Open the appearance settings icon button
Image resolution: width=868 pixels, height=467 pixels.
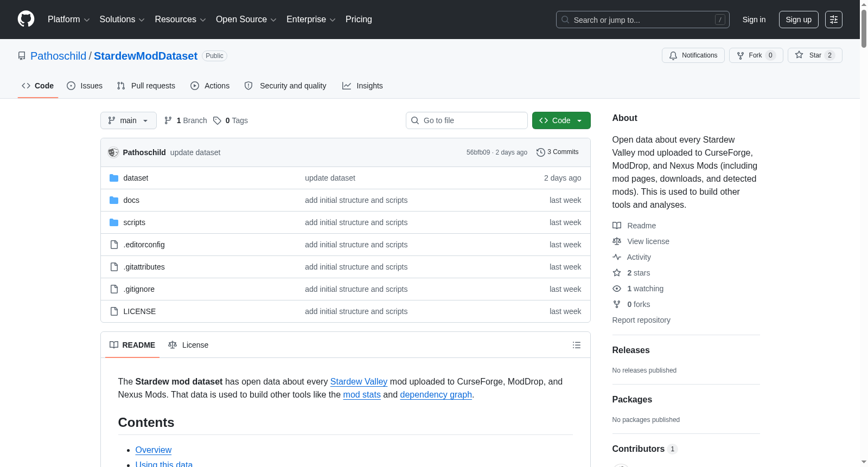834,20
